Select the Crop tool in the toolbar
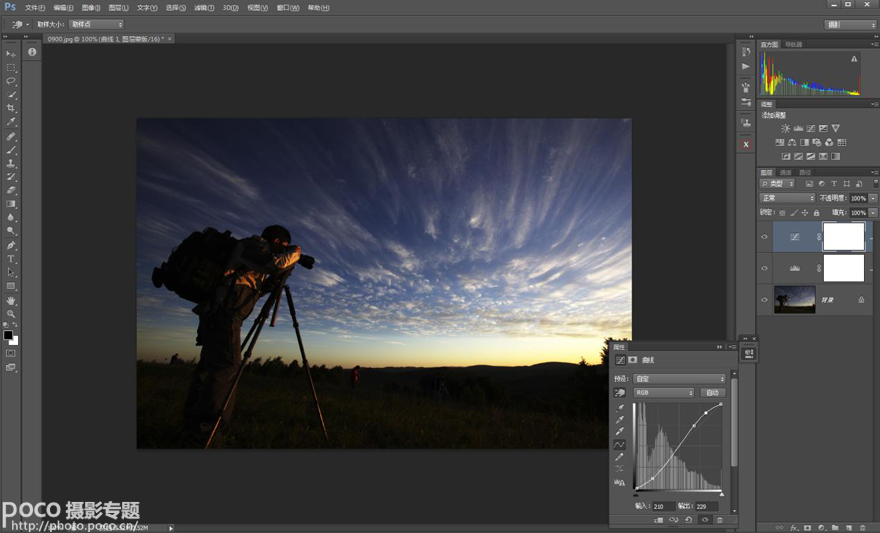This screenshot has width=880, height=533. pos(11,108)
